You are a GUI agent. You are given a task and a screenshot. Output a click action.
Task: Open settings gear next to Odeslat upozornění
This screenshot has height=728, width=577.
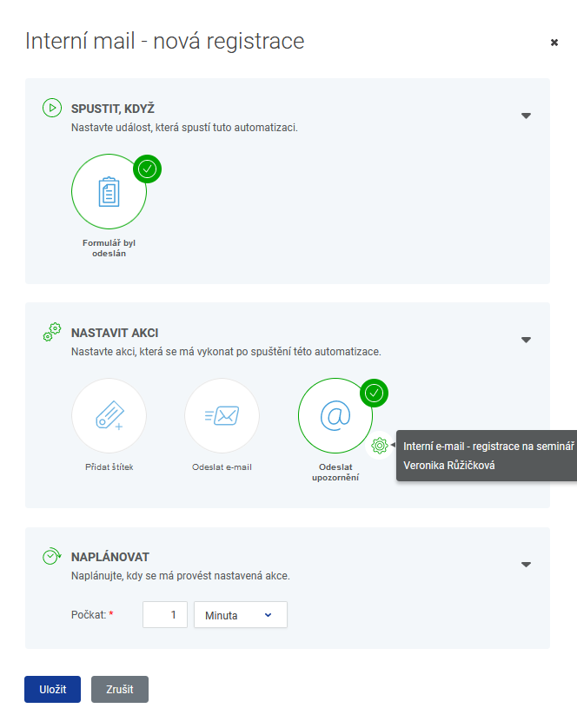[380, 446]
